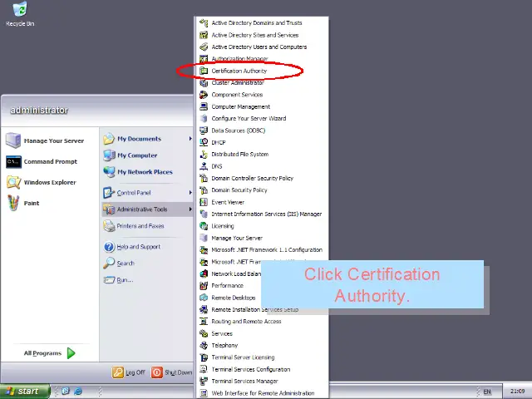Click the Start button on the taskbar
532x399 pixels.
click(25, 392)
